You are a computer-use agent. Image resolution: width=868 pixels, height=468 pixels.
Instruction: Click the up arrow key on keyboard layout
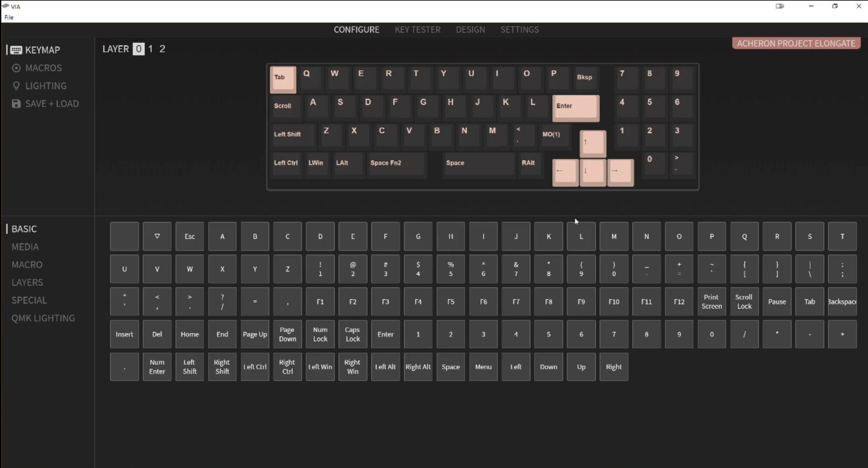593,143
